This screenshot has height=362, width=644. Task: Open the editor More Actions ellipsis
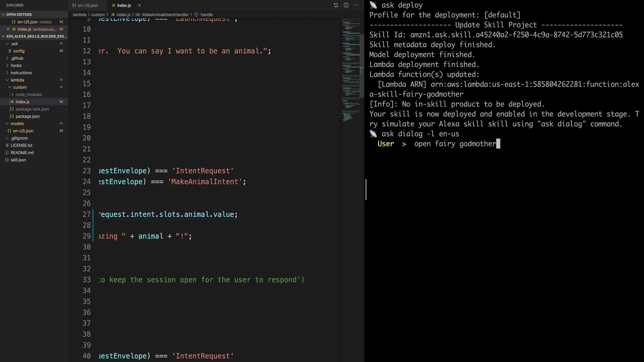click(x=356, y=5)
